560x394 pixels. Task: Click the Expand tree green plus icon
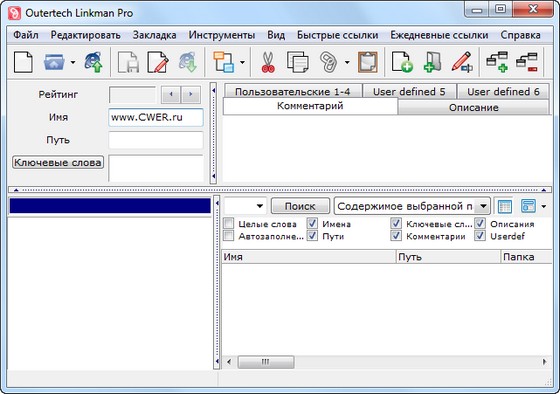point(497,62)
